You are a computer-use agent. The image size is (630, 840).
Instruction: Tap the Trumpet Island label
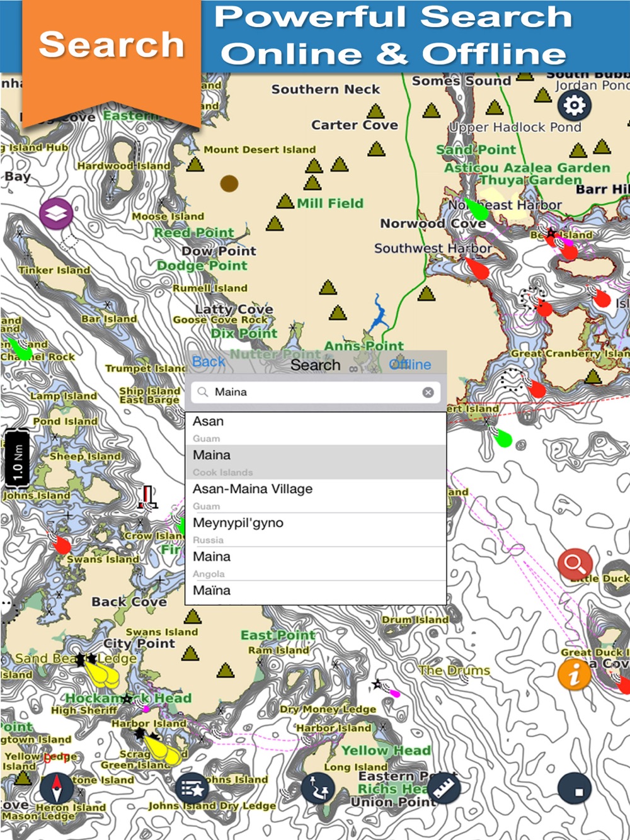[146, 368]
